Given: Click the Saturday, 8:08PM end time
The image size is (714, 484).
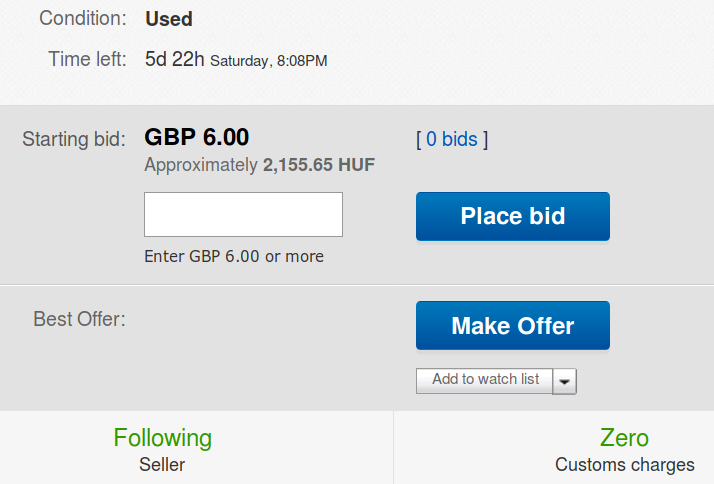Looking at the screenshot, I should pos(269,61).
